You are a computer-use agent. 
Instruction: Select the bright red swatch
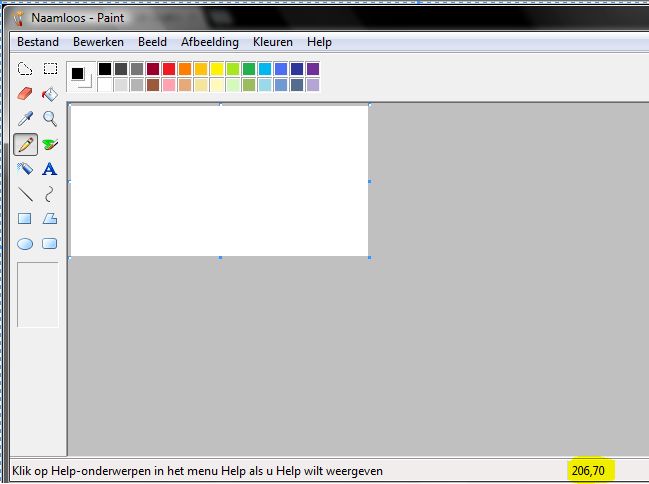[169, 69]
